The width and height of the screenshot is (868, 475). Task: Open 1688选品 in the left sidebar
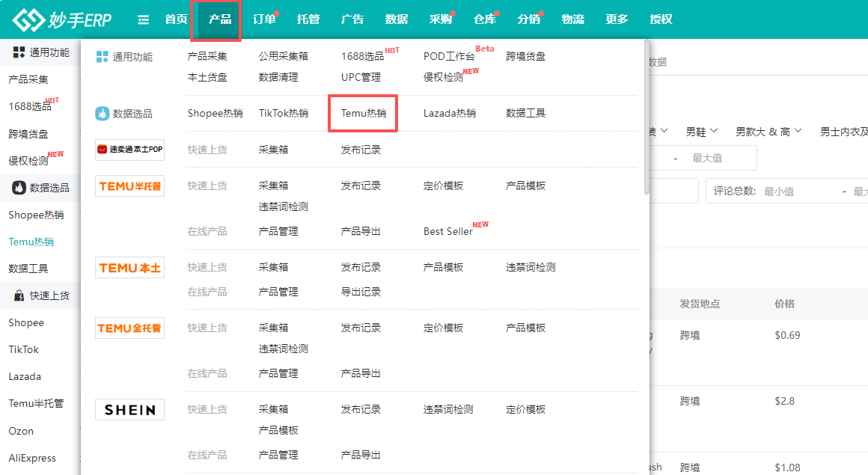pos(30,106)
